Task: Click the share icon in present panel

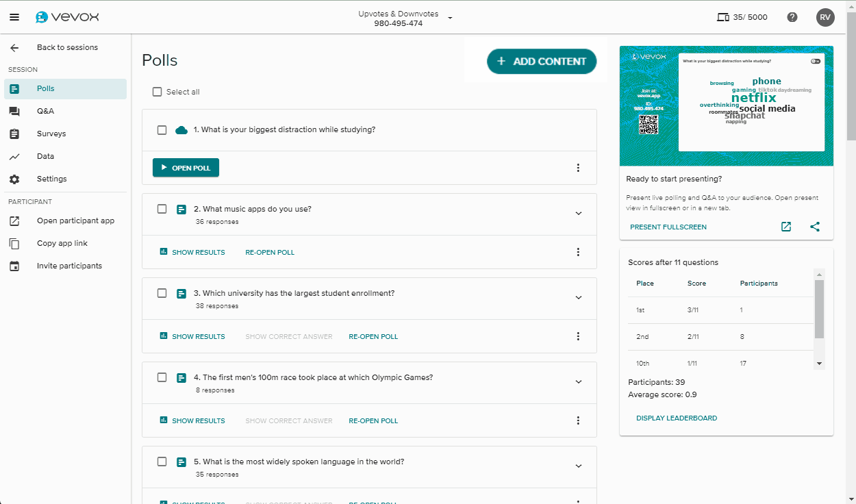Action: coord(814,227)
